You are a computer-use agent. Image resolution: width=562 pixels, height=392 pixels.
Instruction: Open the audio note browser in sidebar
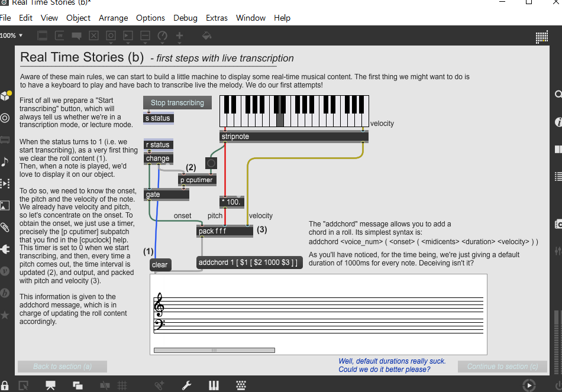click(5, 162)
